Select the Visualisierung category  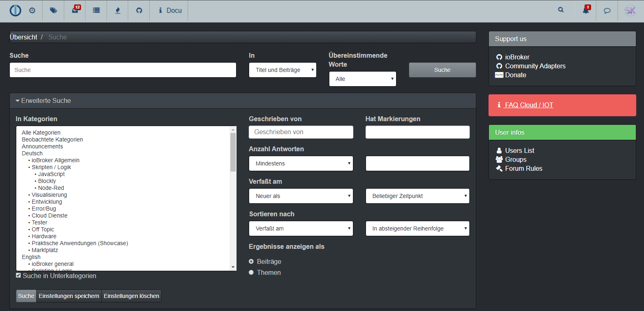[49, 195]
